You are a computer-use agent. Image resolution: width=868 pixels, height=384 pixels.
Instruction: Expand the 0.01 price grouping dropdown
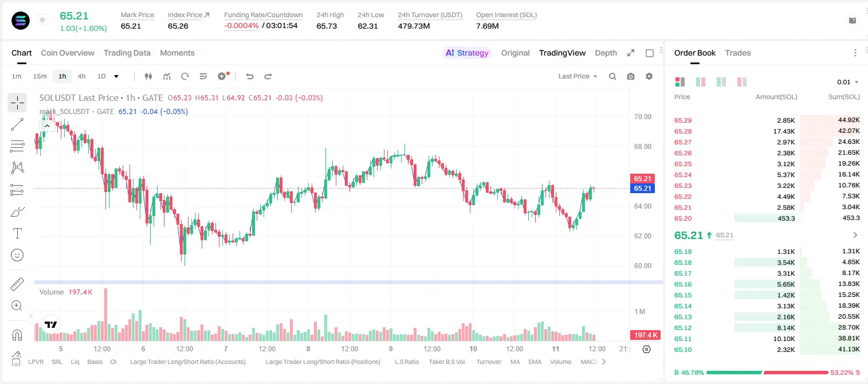pos(848,82)
